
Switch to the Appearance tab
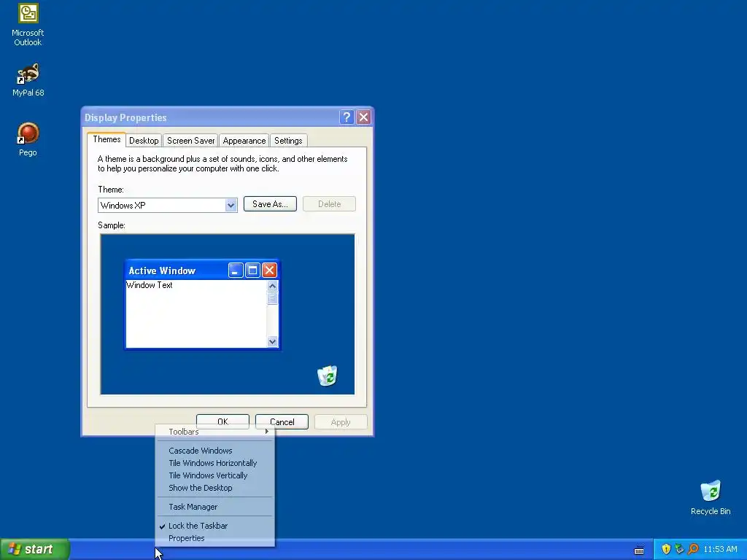click(x=244, y=141)
